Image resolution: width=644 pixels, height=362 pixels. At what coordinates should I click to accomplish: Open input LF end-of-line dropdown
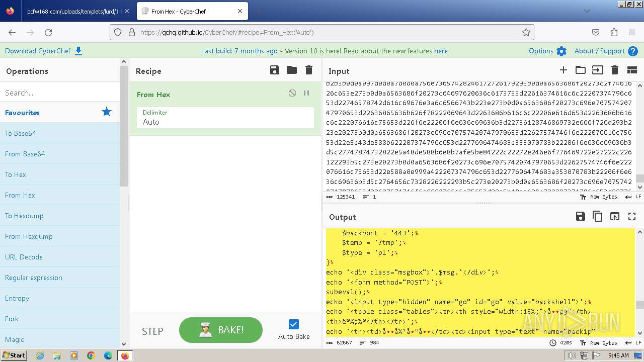632,197
